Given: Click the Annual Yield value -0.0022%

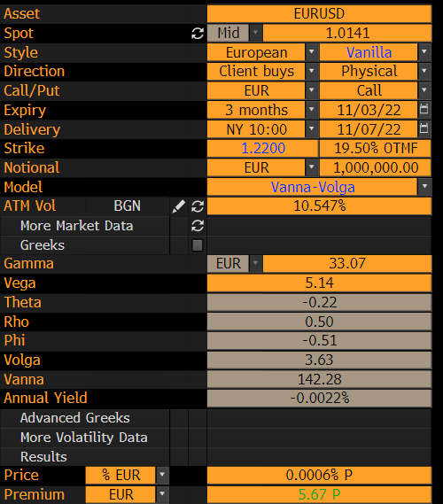Looking at the screenshot, I should [x=319, y=399].
